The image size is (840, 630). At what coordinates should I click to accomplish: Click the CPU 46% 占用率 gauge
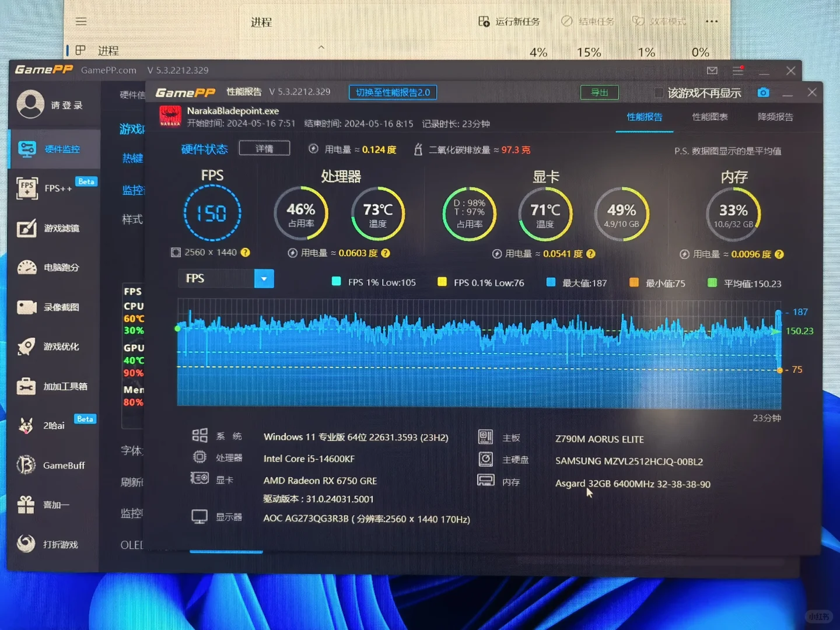pos(301,214)
